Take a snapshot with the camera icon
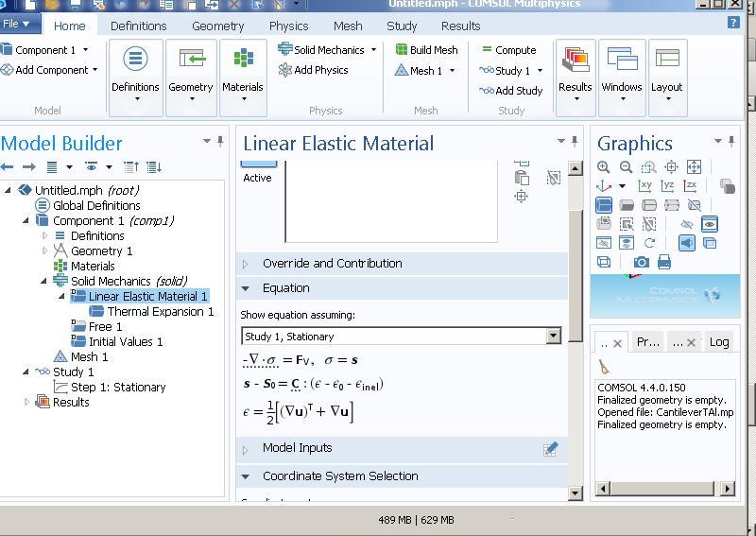756x536 pixels. pos(642,262)
